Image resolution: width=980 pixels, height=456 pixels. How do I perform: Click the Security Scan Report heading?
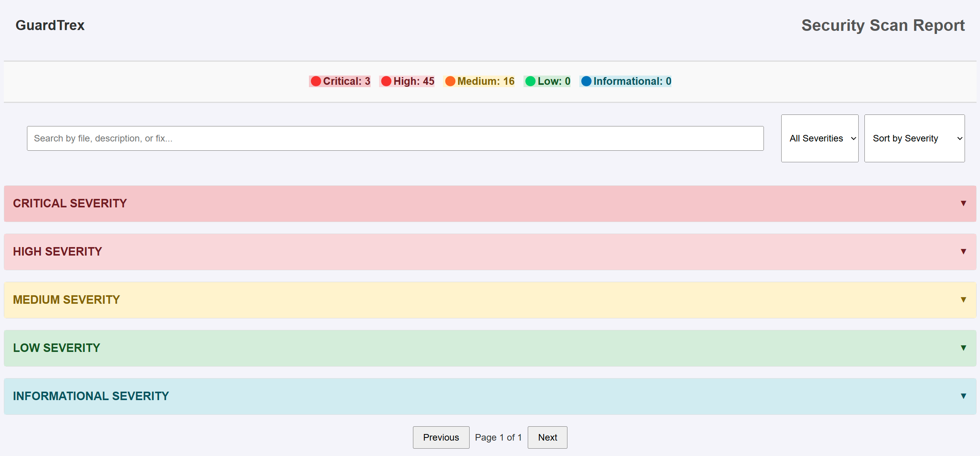pyautogui.click(x=883, y=25)
